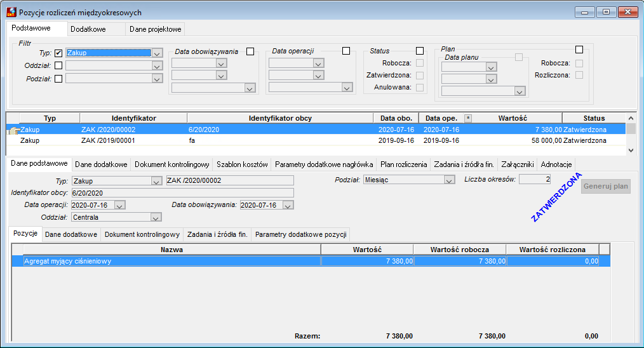Sort by Status column header
644x348 pixels.
tap(594, 118)
